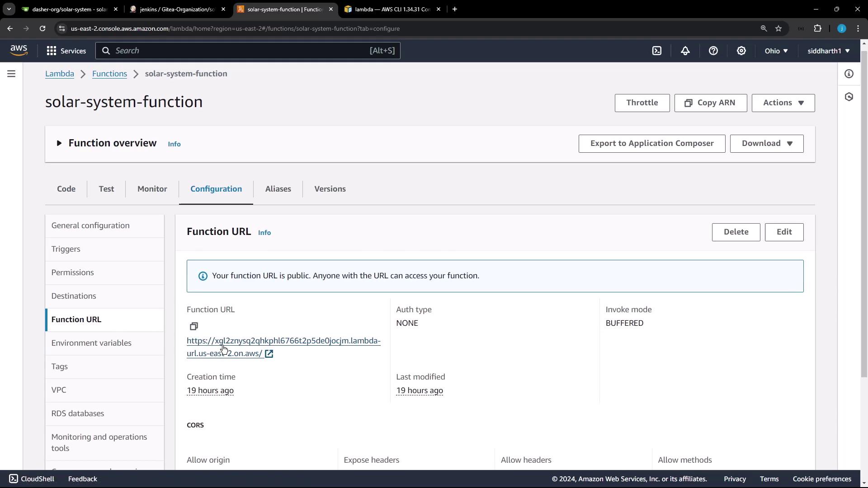Open console settings gear icon

point(741,51)
